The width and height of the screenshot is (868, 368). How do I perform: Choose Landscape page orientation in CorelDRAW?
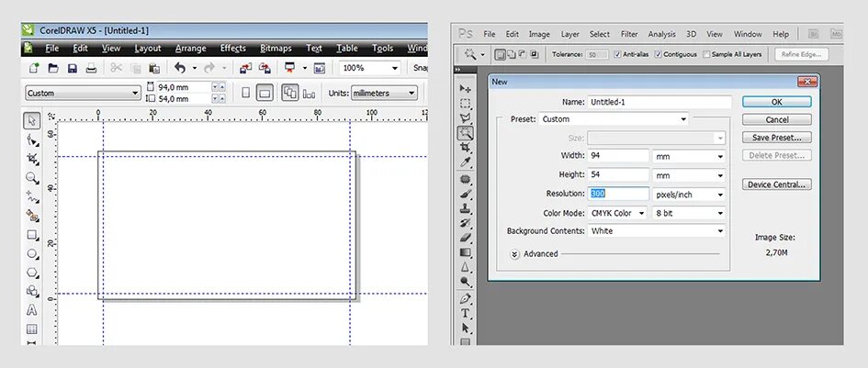click(265, 93)
